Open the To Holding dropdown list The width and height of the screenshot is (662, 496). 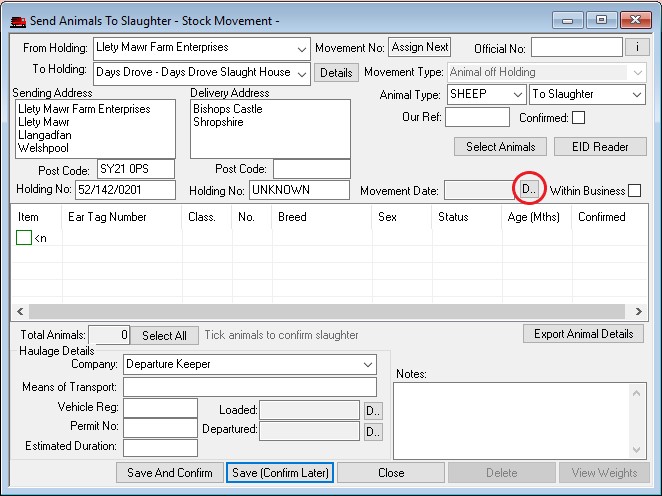pos(302,72)
